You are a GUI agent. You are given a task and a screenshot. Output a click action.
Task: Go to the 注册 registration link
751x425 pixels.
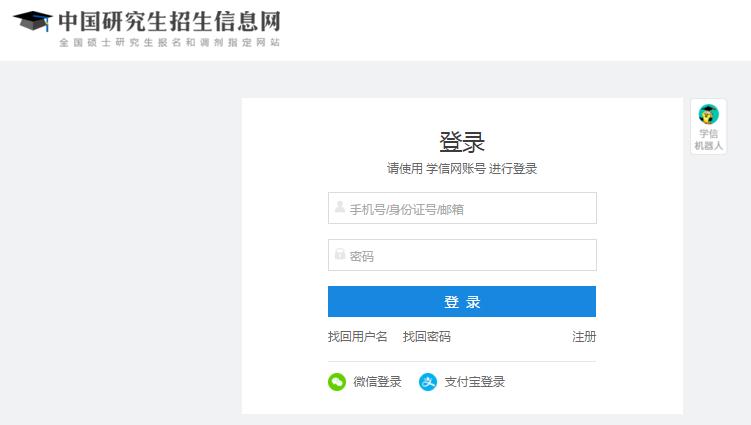584,336
